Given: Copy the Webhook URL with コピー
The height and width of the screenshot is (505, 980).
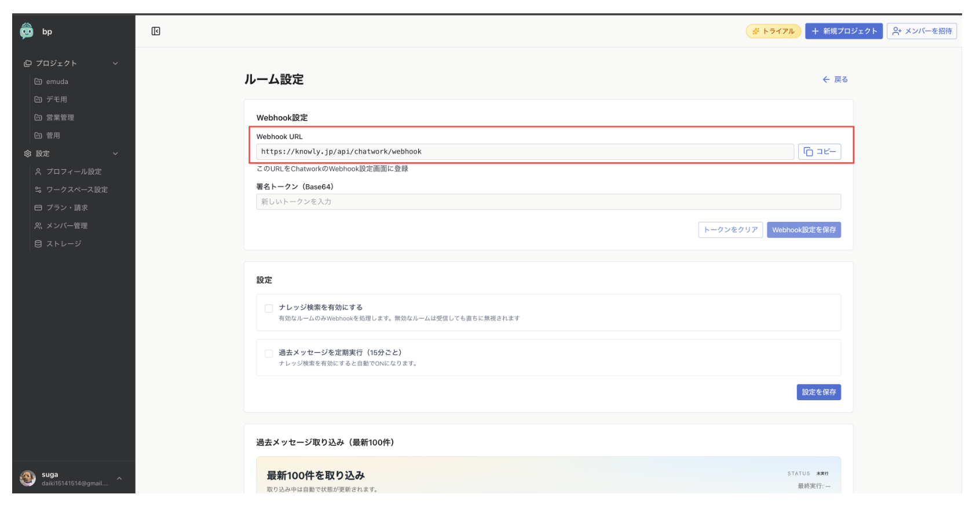Looking at the screenshot, I should coord(820,152).
